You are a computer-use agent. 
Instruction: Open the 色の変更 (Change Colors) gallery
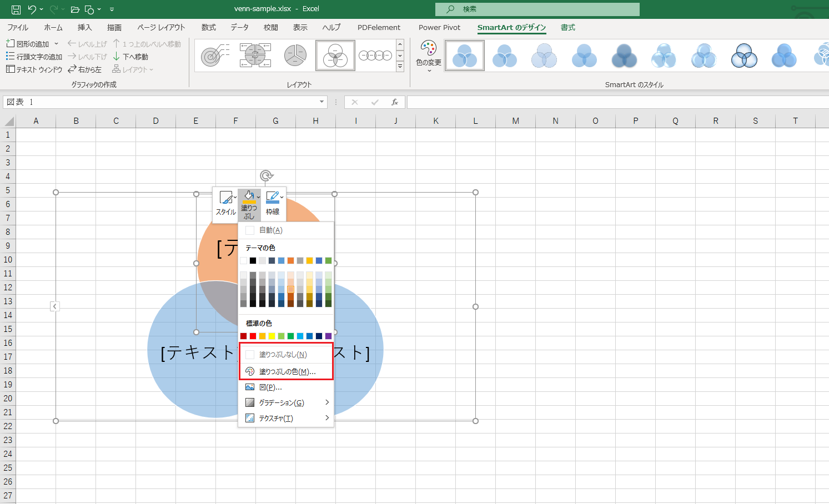[x=428, y=55]
